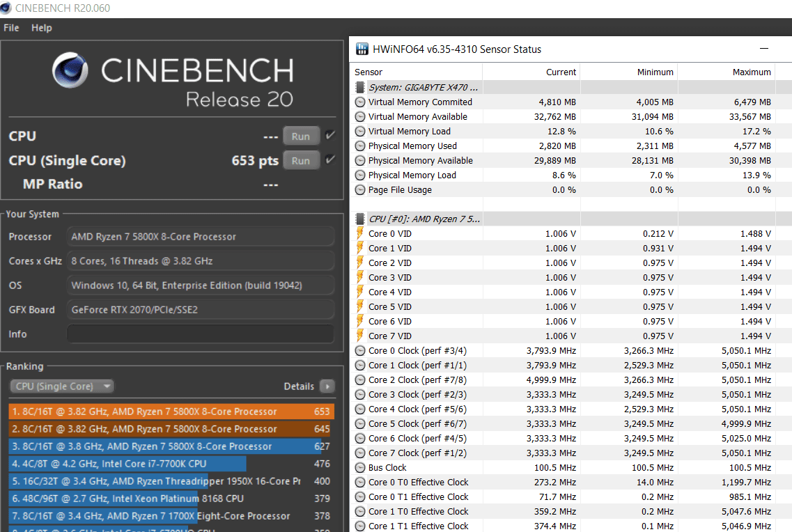The image size is (792, 532).
Task: Click the clock icon for Core 5 Clock (perf #6/7)
Action: 360,424
